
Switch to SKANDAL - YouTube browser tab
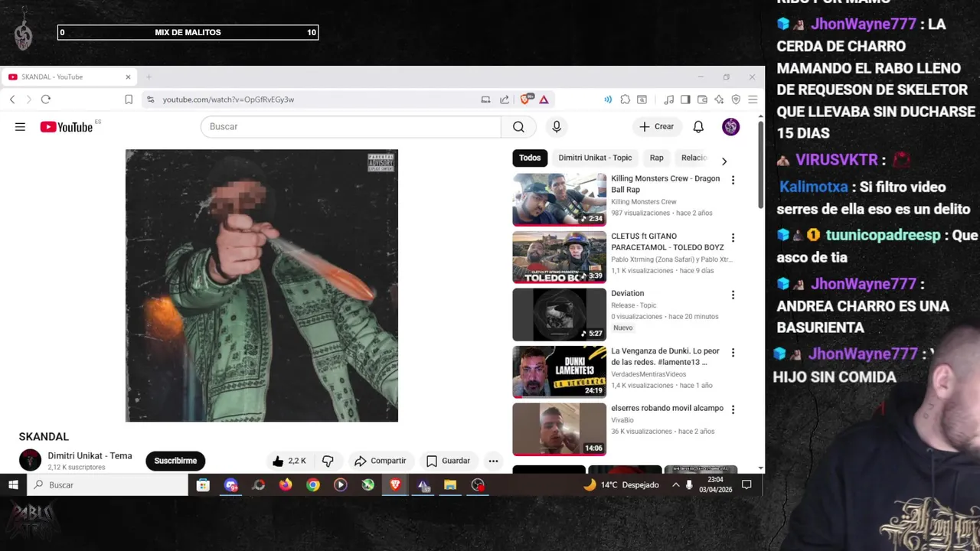[x=69, y=77]
